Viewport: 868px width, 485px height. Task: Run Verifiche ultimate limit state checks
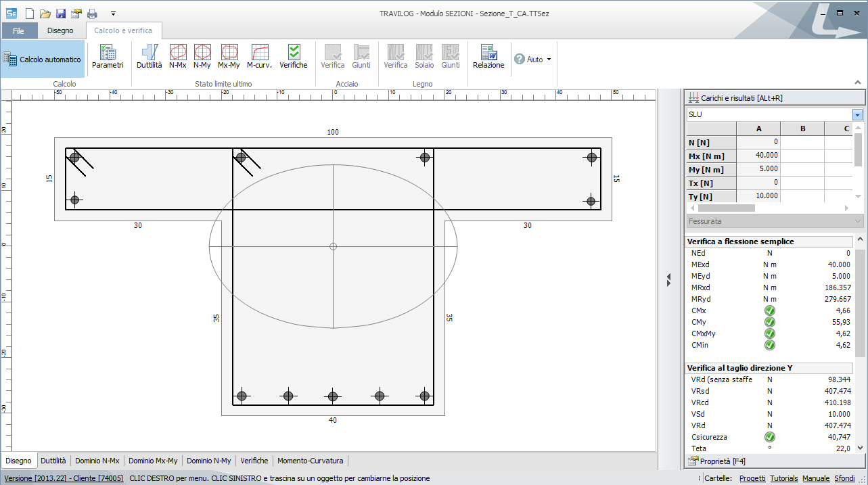click(294, 57)
